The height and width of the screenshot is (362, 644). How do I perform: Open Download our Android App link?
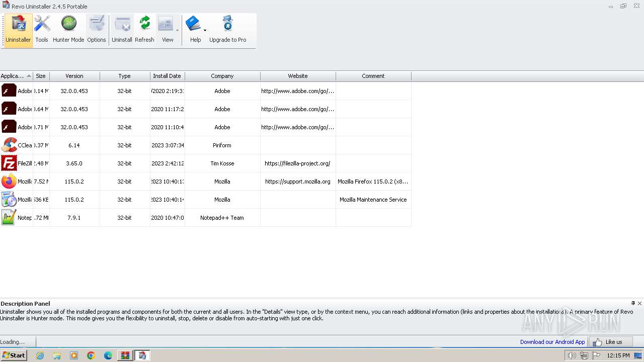click(x=552, y=342)
